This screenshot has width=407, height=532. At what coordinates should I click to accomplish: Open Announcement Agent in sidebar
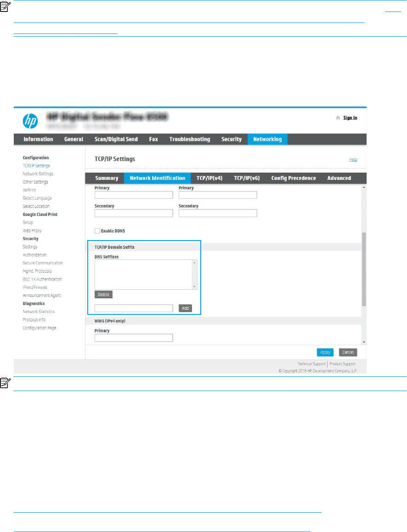click(42, 296)
